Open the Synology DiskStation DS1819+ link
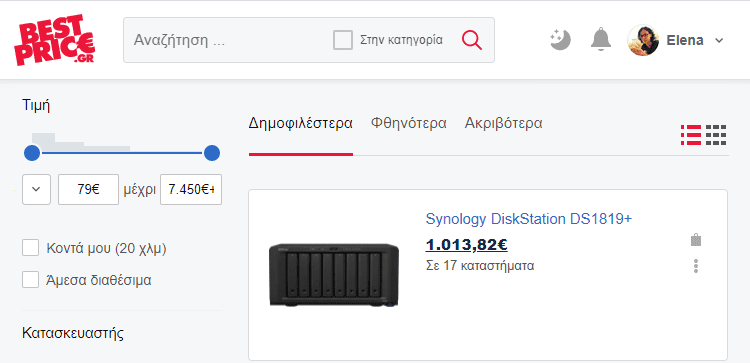Screen dimensions: 750x363 click(x=529, y=219)
